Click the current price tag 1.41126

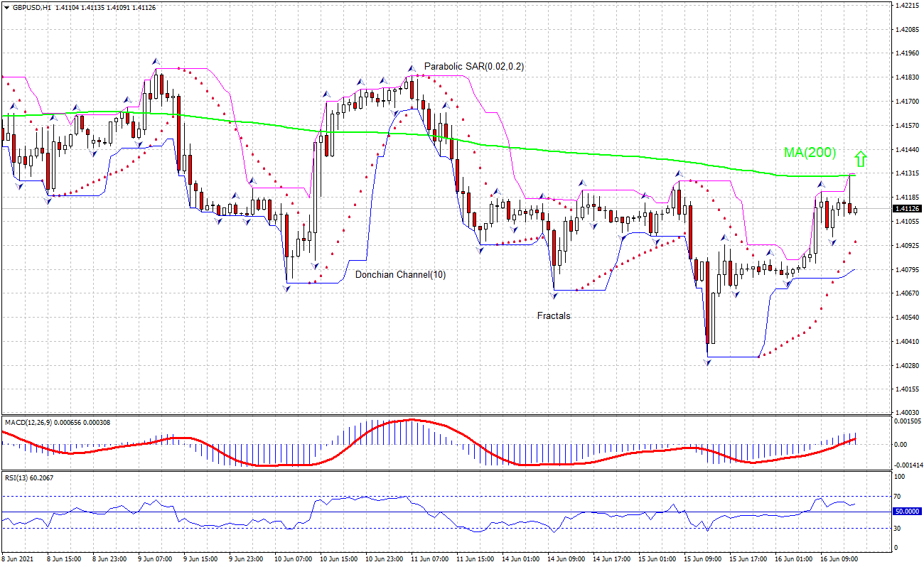coord(906,209)
